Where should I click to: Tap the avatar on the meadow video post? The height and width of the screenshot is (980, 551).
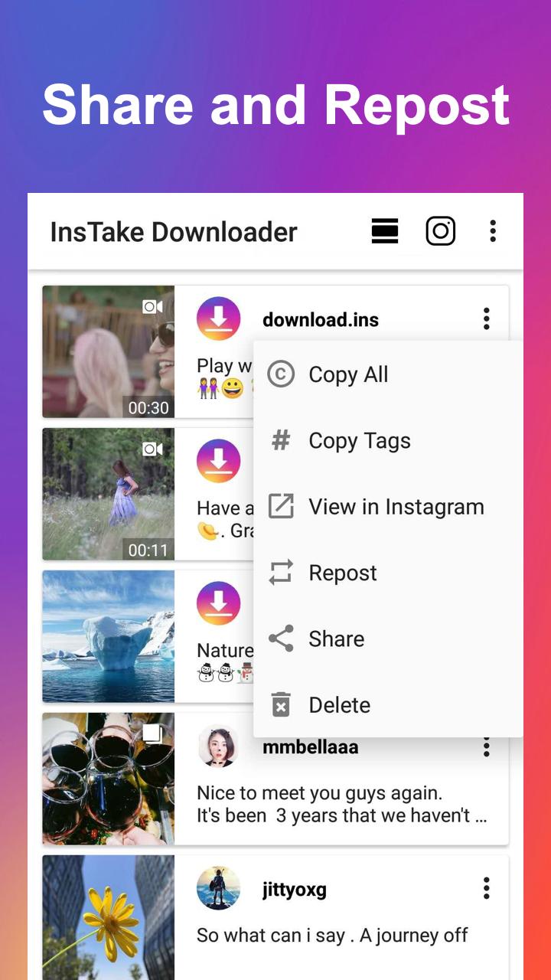pyautogui.click(x=219, y=462)
